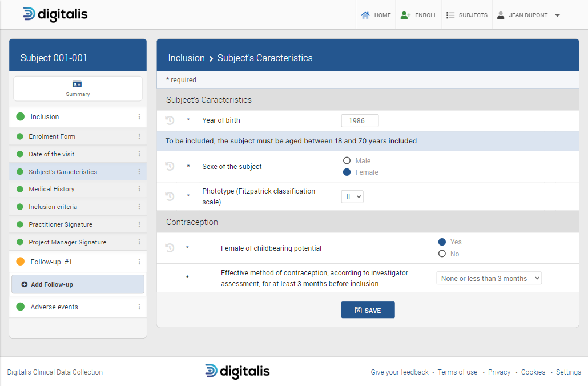Open history icon for Year of birth
This screenshot has height=386, width=588.
click(x=170, y=120)
